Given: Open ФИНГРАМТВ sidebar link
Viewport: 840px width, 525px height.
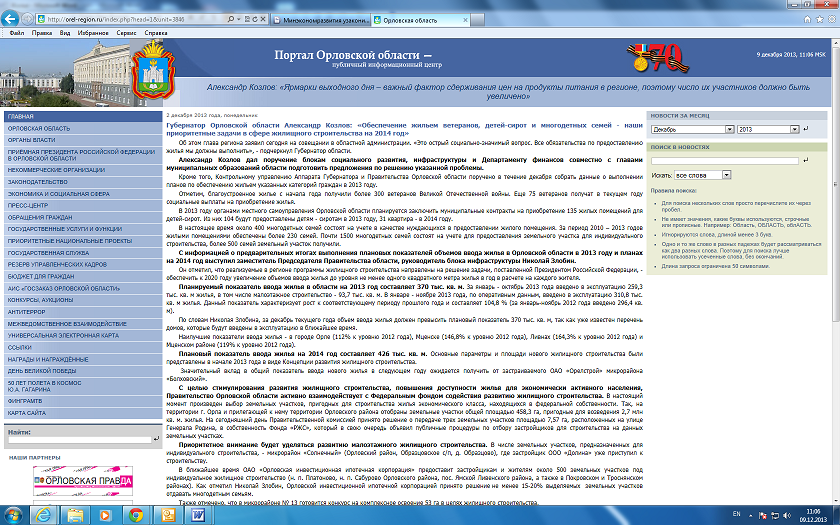Looking at the screenshot, I should (83, 401).
